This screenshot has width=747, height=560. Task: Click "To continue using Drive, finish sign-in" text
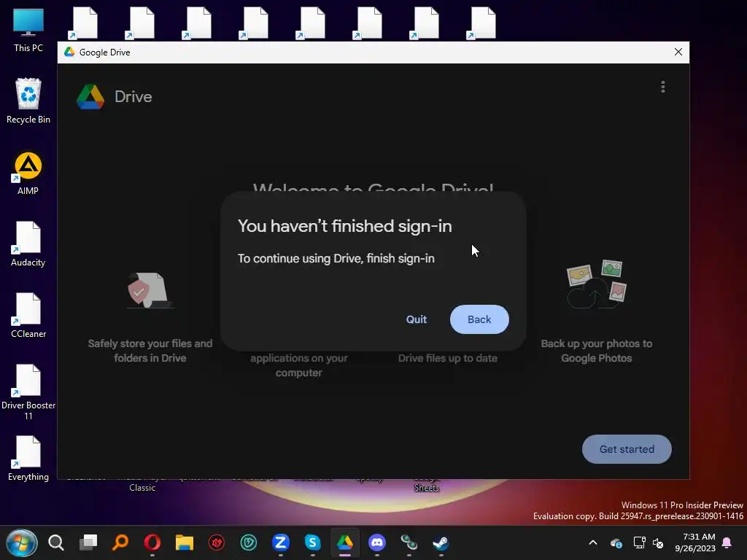336,259
